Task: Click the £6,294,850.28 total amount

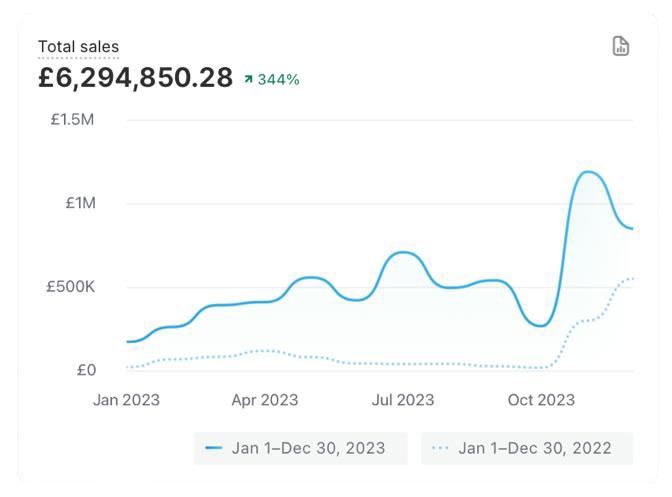Action: pyautogui.click(x=135, y=78)
